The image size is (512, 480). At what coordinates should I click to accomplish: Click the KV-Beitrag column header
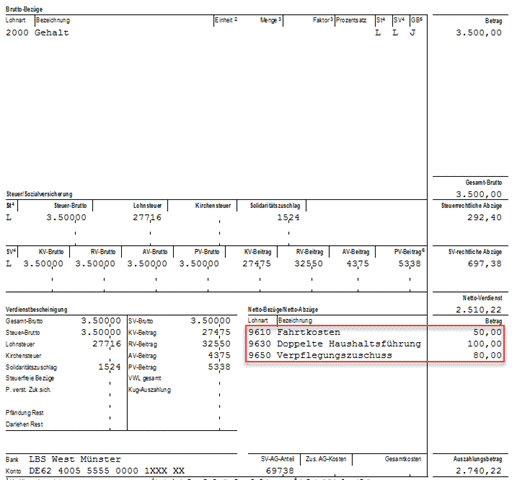(x=257, y=252)
